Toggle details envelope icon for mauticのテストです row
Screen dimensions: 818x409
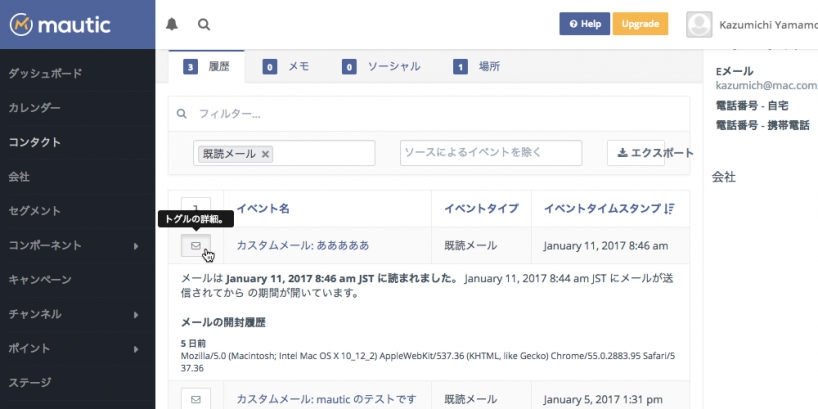point(196,399)
